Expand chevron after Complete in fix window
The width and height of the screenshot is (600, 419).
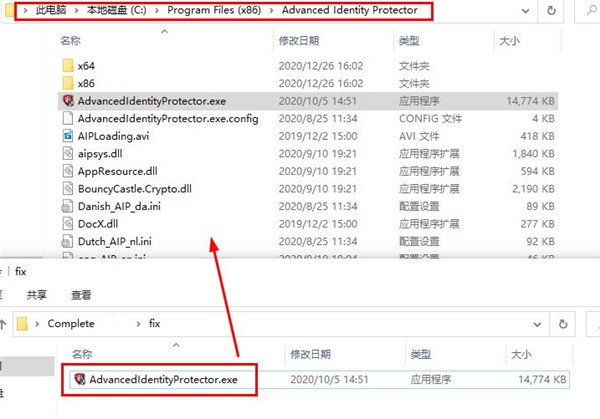[x=138, y=324]
